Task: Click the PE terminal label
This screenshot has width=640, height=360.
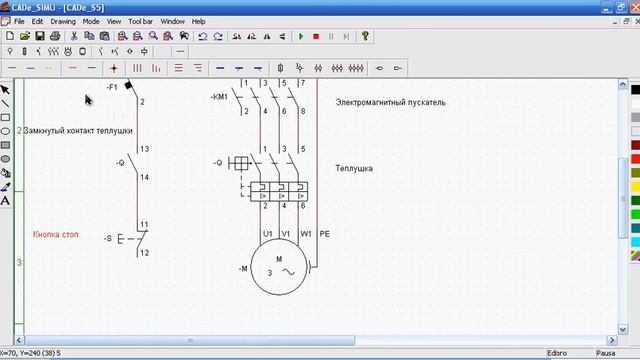Action: pos(324,234)
